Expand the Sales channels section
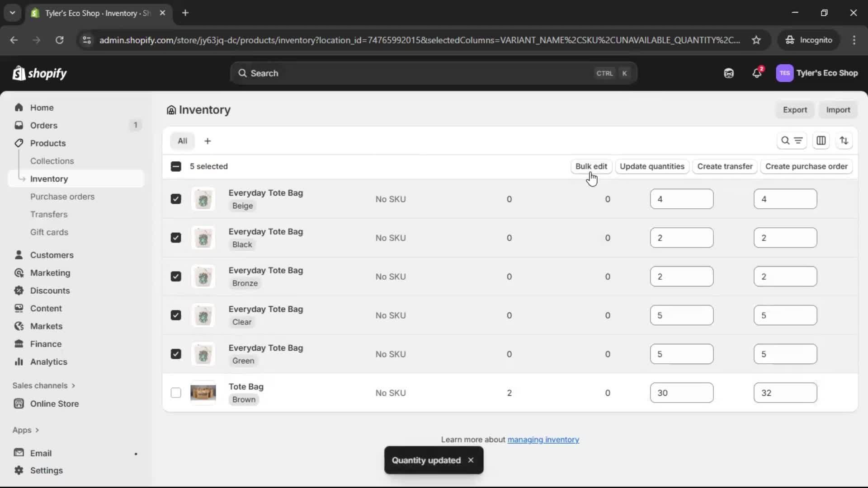The height and width of the screenshot is (488, 868). [43, 385]
